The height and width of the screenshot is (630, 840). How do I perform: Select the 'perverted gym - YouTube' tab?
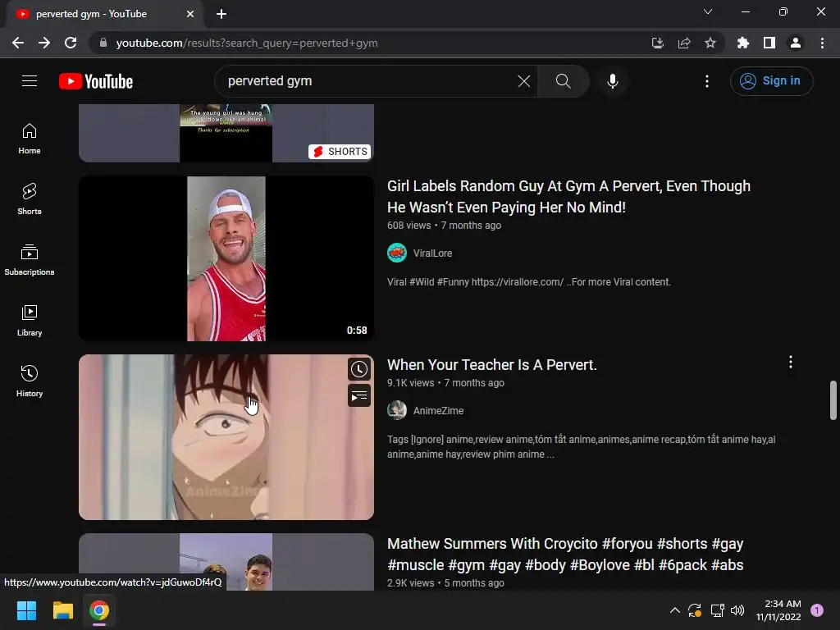point(105,14)
